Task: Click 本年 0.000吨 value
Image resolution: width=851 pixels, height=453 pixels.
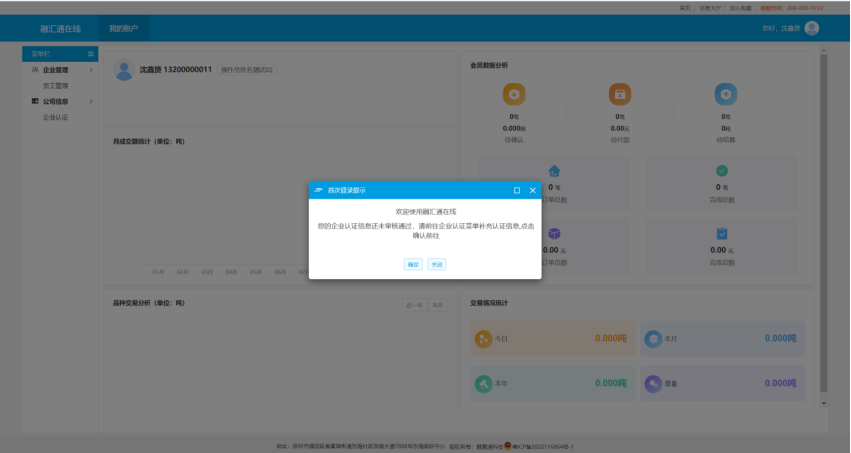Action: coord(611,384)
